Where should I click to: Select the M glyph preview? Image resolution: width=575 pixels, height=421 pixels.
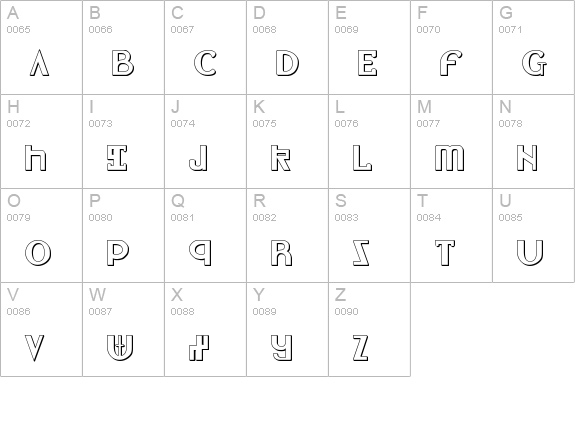pyautogui.click(x=449, y=158)
